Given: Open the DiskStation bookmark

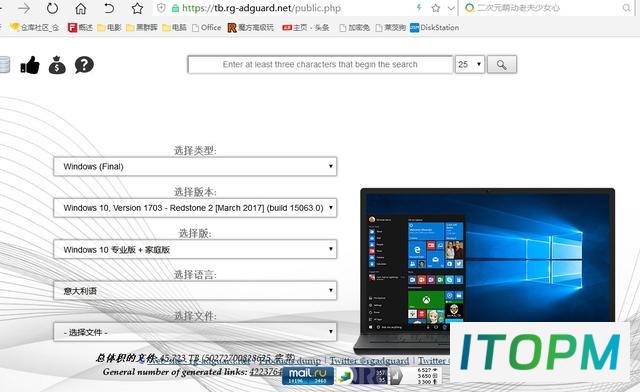Looking at the screenshot, I should pos(435,28).
